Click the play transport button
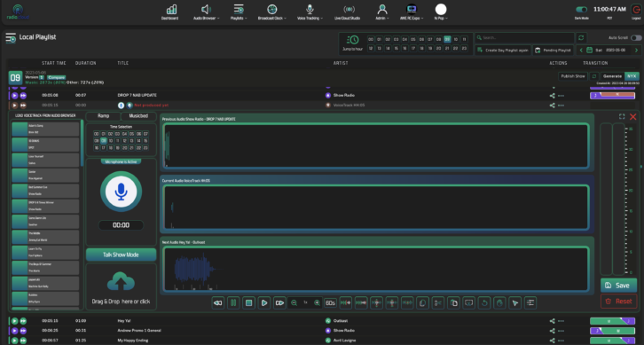 tap(264, 303)
